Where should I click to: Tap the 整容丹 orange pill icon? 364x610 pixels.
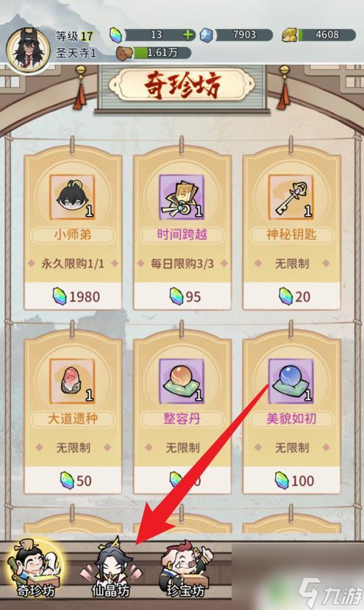[x=182, y=381]
